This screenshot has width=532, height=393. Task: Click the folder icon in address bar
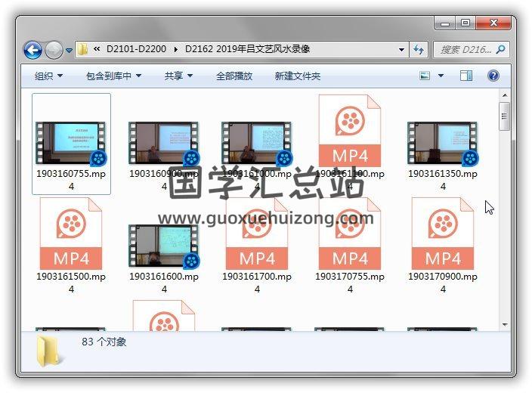[82, 50]
